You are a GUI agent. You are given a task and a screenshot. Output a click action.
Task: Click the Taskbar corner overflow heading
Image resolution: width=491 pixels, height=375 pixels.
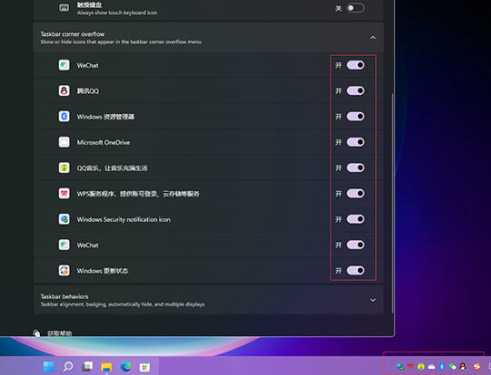pos(72,34)
